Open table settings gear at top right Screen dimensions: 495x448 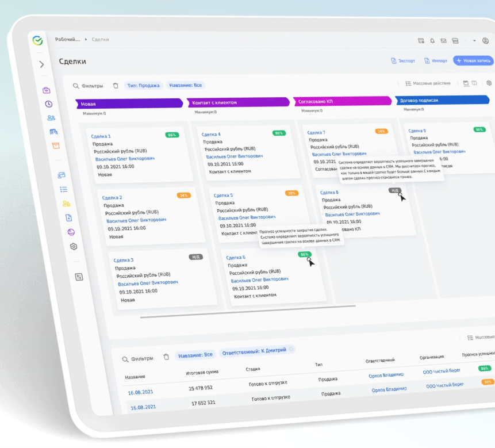tap(489, 83)
